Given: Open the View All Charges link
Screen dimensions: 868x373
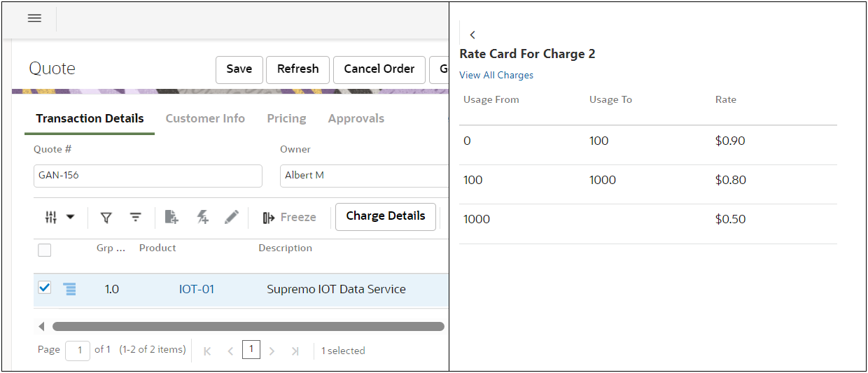Looking at the screenshot, I should 496,75.
